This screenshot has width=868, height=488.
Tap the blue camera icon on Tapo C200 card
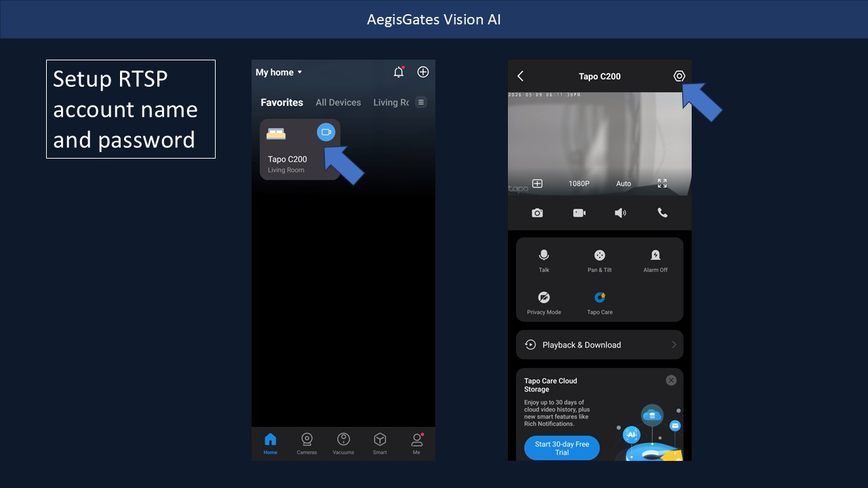[x=326, y=132]
